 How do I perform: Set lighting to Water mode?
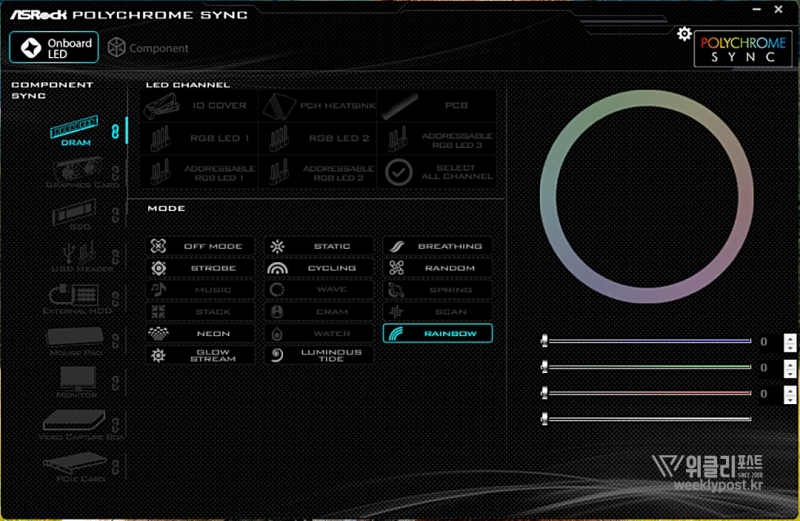[319, 333]
